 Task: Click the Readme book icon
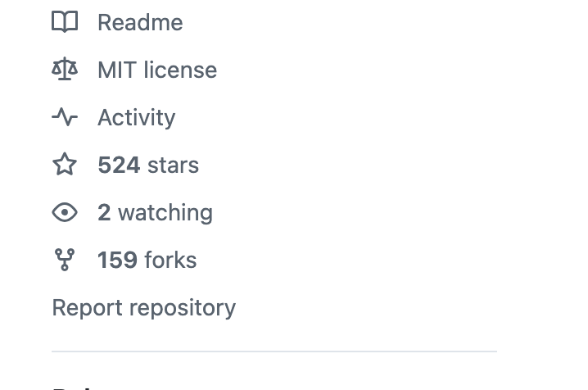65,22
